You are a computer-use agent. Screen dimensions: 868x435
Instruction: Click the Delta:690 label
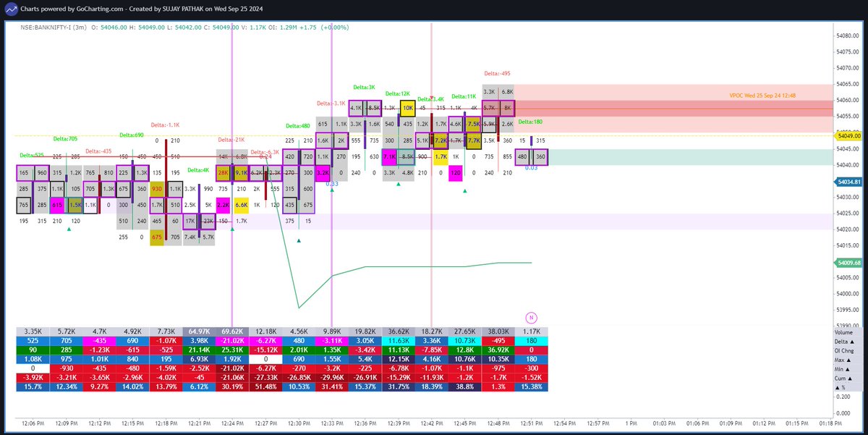(x=132, y=135)
